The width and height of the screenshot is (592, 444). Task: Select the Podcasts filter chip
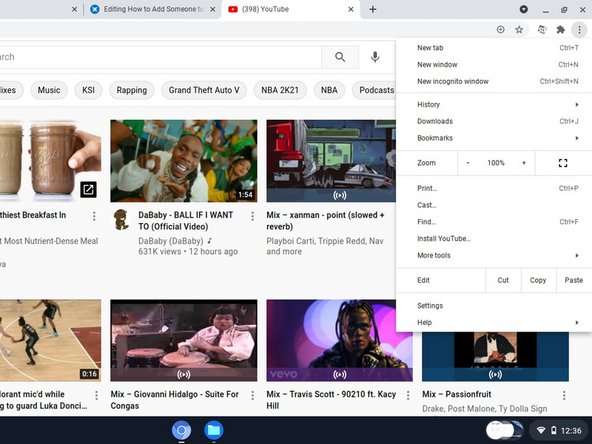pyautogui.click(x=374, y=90)
